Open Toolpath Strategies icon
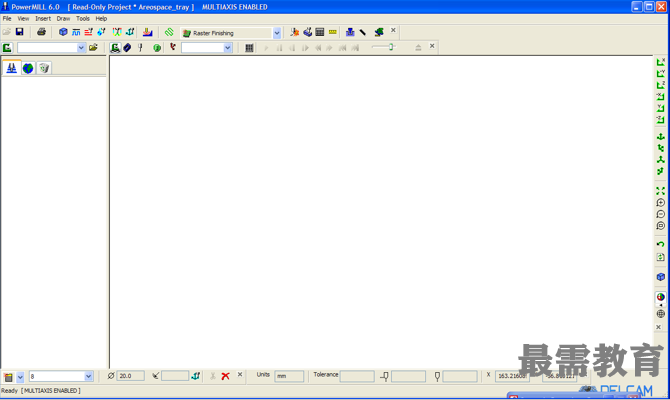 pos(147,32)
